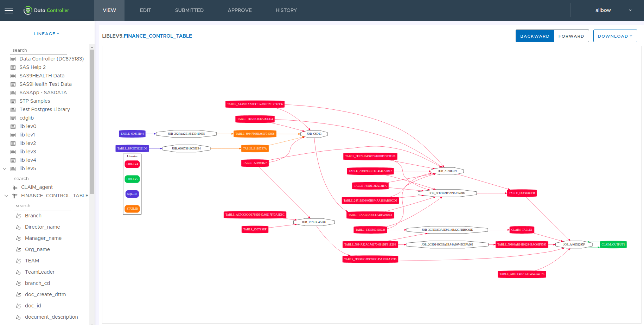The image size is (644, 325).
Task: Click the green LIBLEV5 legend swatch
Action: (132, 179)
